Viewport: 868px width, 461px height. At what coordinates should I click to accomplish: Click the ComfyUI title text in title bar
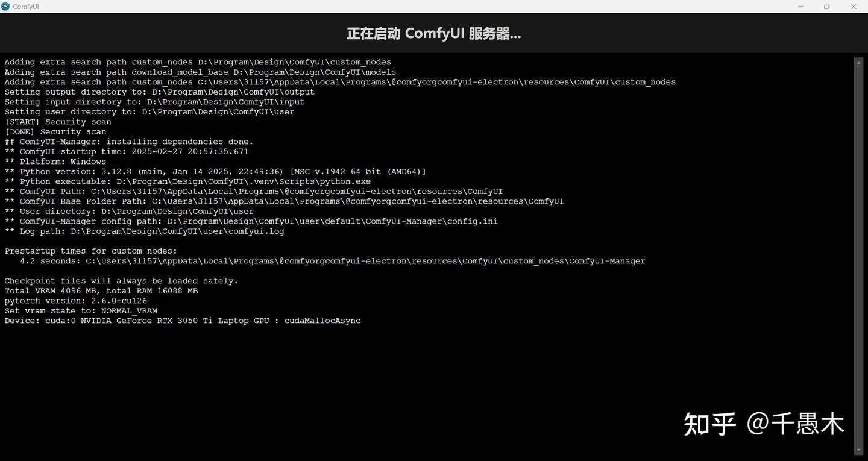coord(26,7)
